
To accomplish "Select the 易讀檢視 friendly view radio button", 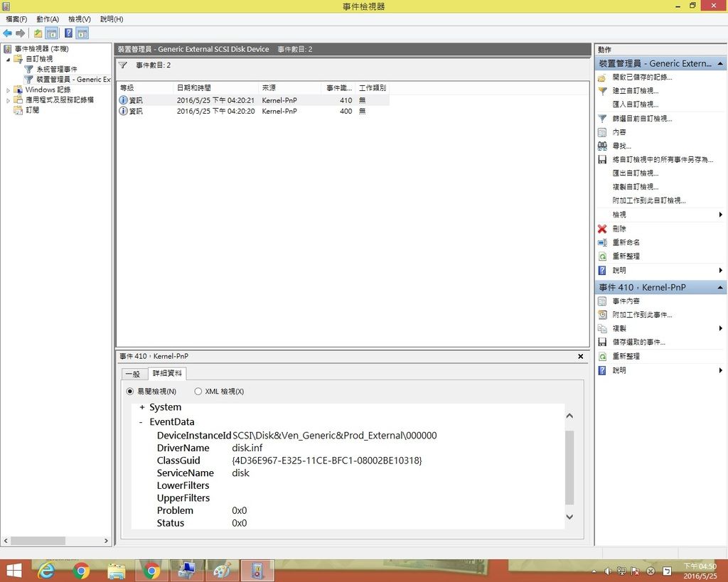I will click(x=130, y=392).
